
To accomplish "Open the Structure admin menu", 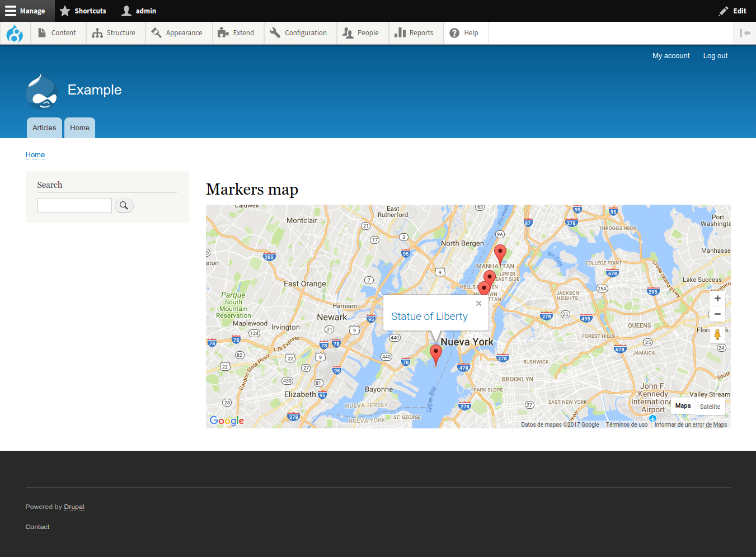I will click(x=114, y=33).
